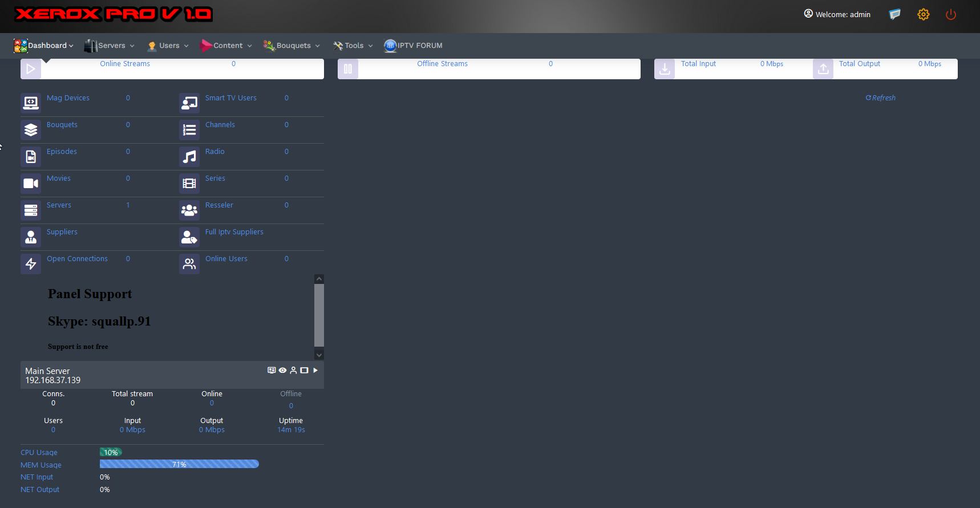The image size is (980, 508).
Task: Click the "Total Output" card label
Action: tap(860, 64)
